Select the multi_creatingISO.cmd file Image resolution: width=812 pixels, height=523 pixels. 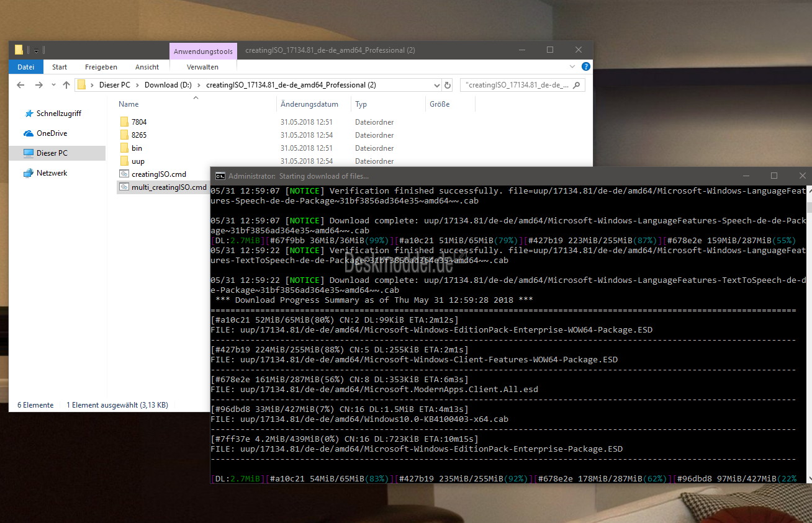(x=169, y=187)
